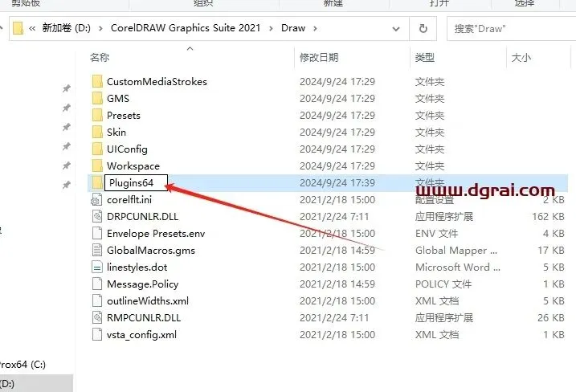Open (C:) drive in navigation pane
576x392 pixels.
22,365
